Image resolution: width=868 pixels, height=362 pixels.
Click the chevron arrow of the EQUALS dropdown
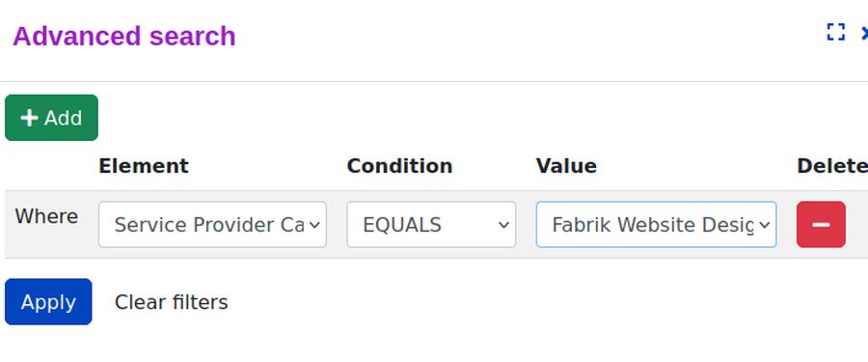point(503,225)
